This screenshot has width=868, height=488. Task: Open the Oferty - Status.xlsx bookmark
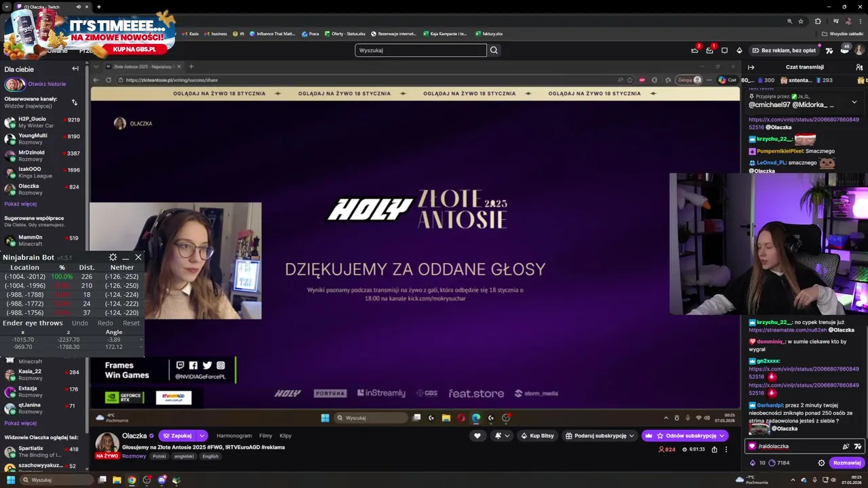point(344,34)
